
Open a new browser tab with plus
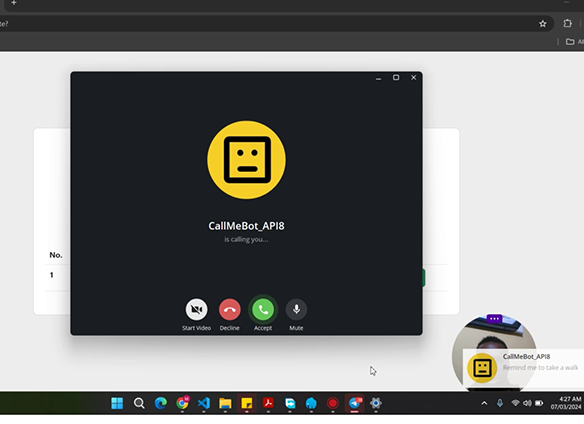coord(14,3)
